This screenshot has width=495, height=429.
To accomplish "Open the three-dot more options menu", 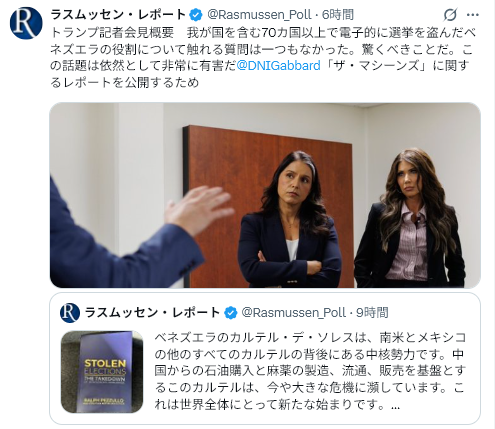I will pyautogui.click(x=473, y=15).
